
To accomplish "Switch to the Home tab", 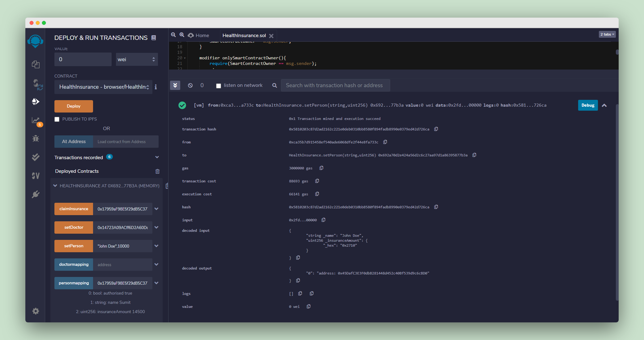I will pyautogui.click(x=198, y=36).
